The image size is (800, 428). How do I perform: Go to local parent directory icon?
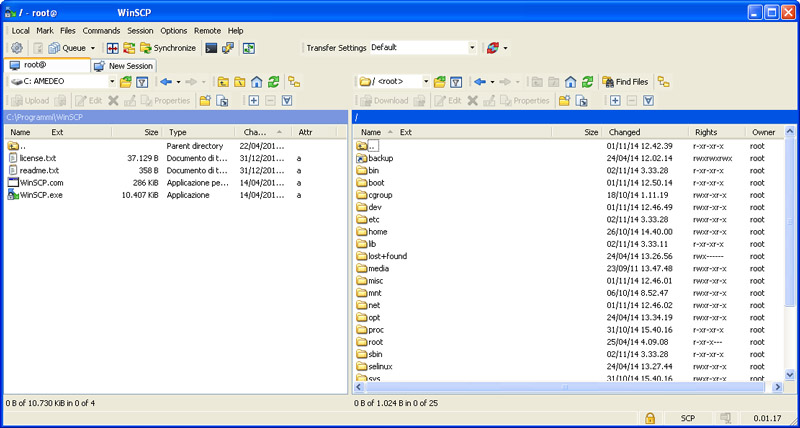coord(223,82)
